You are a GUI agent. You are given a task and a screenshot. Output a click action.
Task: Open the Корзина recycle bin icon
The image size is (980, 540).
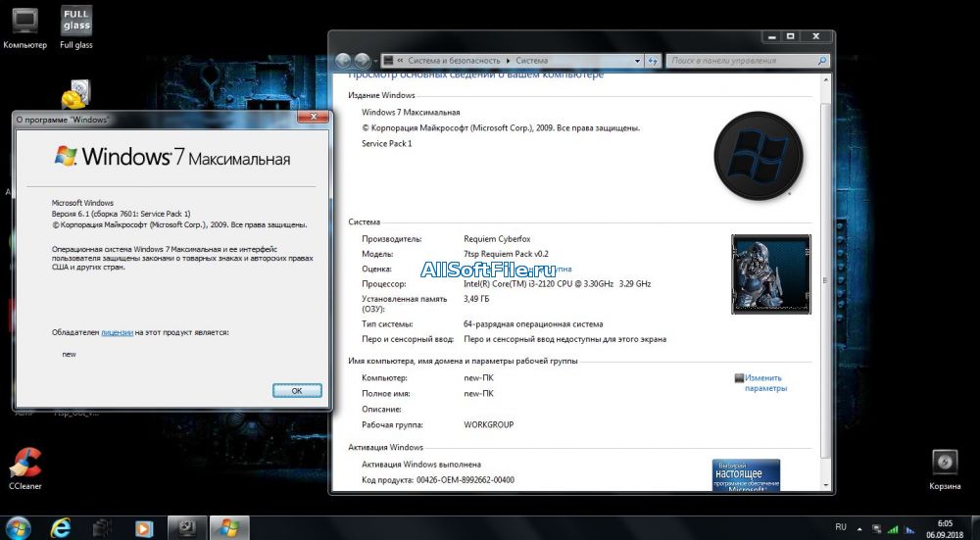[x=945, y=466]
